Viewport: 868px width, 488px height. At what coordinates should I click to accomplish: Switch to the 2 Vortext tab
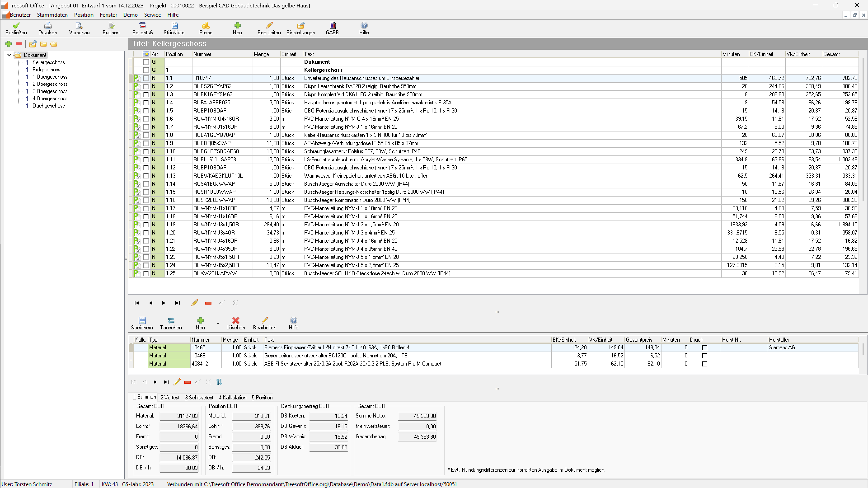[170, 398]
